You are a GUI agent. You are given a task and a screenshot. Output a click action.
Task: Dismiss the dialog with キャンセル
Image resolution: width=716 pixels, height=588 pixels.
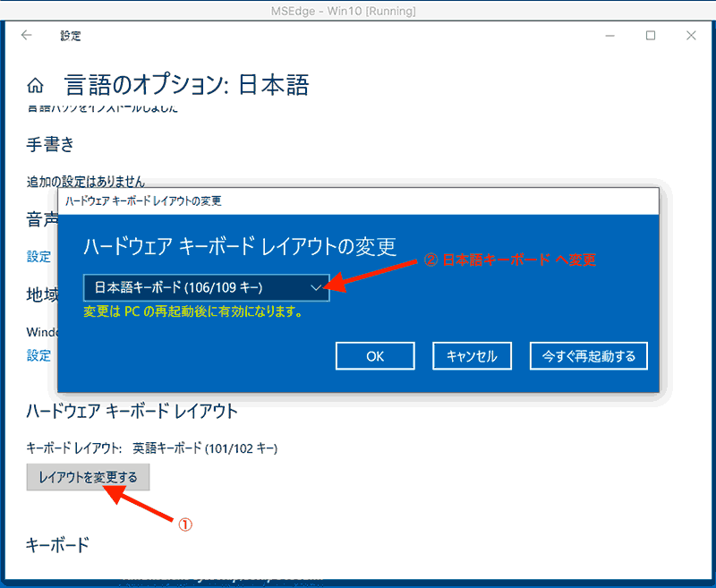click(x=472, y=355)
